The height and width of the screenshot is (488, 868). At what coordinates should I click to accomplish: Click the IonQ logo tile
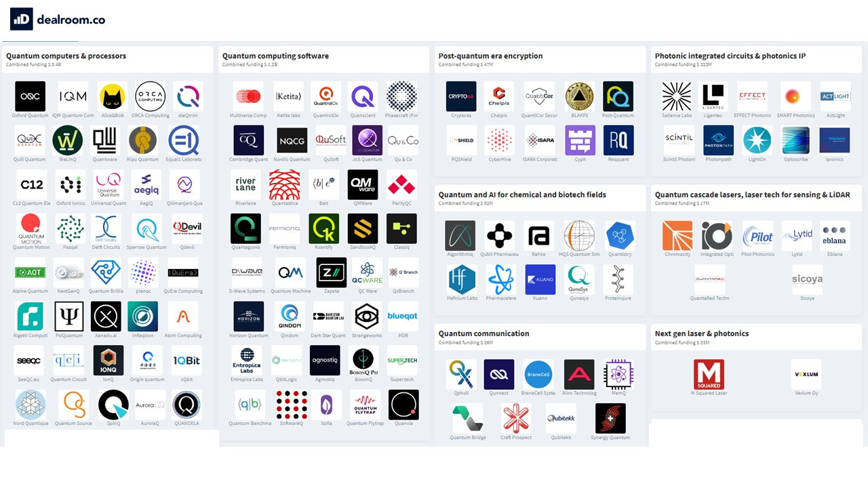click(x=108, y=361)
